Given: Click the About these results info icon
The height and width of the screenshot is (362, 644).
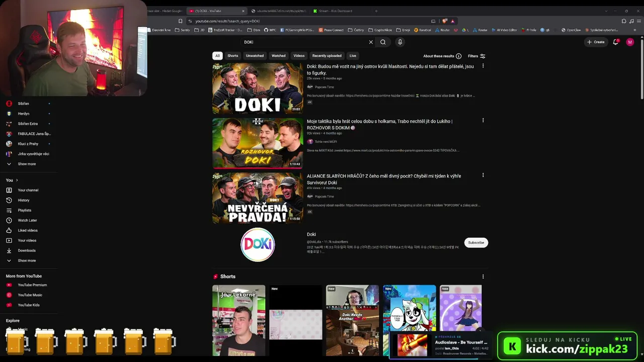Looking at the screenshot, I should tap(458, 56).
